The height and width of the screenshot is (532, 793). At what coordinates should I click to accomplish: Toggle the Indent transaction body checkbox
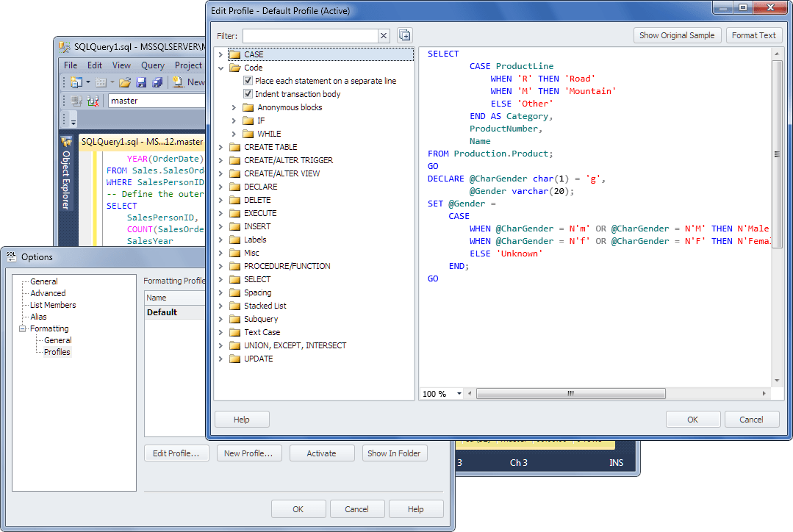tap(248, 94)
